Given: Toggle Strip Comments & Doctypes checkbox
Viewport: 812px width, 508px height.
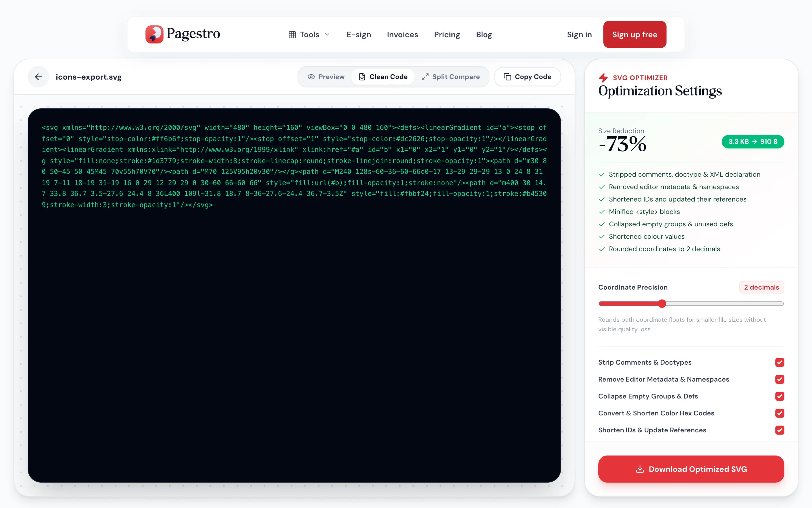Looking at the screenshot, I should [780, 362].
